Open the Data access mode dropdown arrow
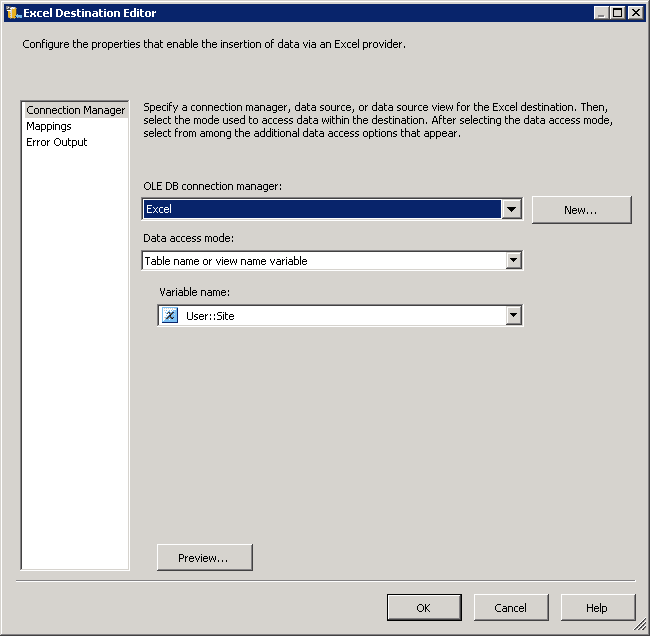Screen dimensions: 650x636 click(513, 260)
